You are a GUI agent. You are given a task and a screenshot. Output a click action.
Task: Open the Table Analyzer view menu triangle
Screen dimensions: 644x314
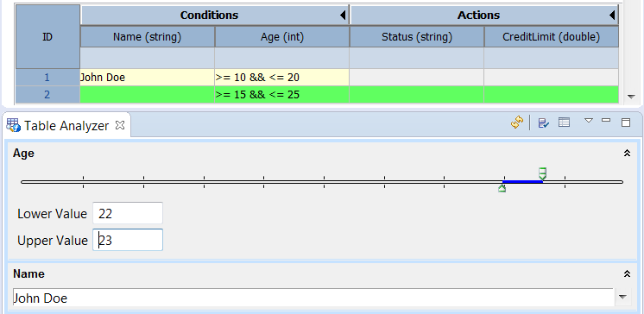589,121
